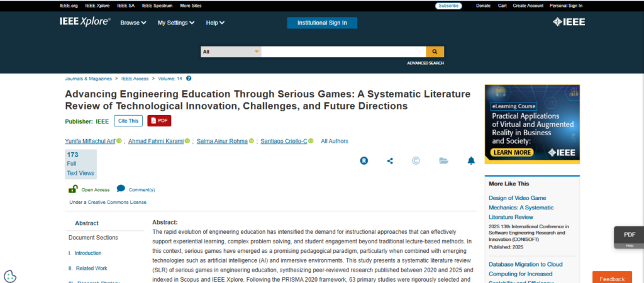Open the Comment(s) speech bubble

[x=121, y=189]
